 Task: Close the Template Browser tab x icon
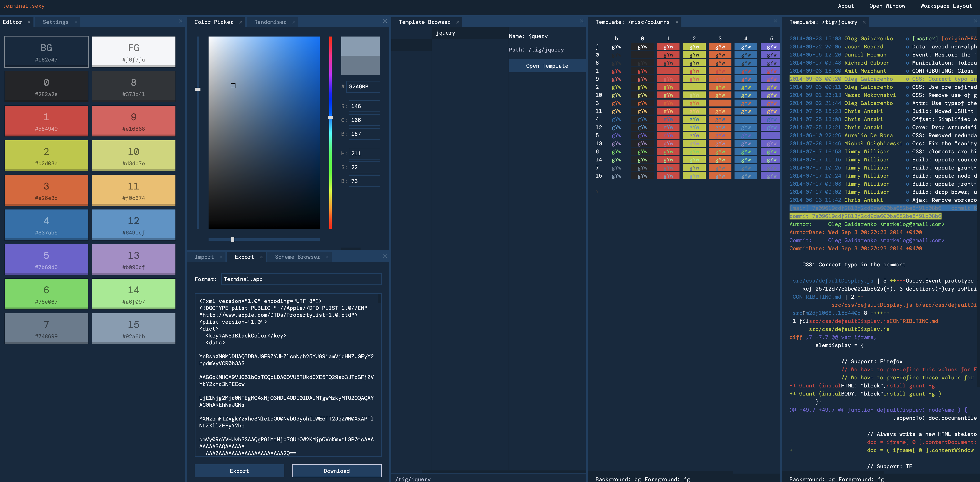coord(458,22)
